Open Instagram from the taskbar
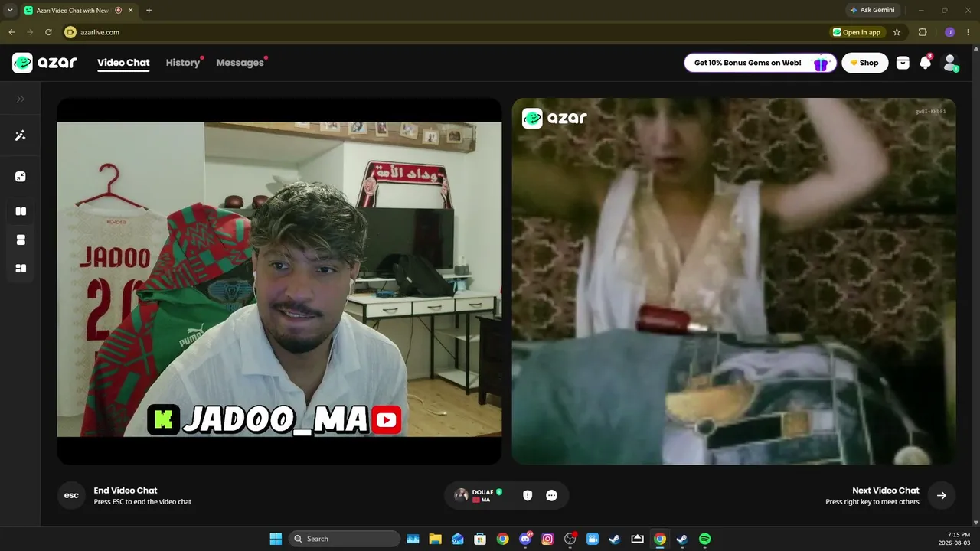The width and height of the screenshot is (980, 551). point(547,539)
